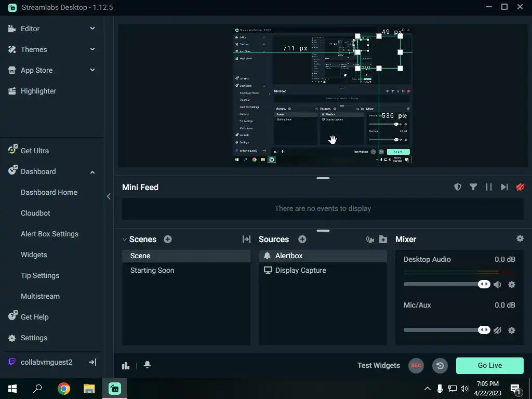
Task: Select the Alertbox source
Action: 323,256
